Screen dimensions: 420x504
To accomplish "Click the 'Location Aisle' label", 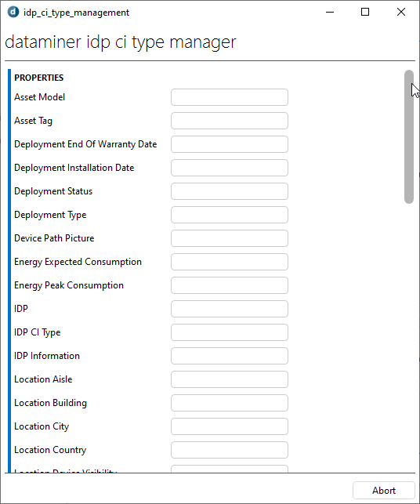I will click(43, 379).
